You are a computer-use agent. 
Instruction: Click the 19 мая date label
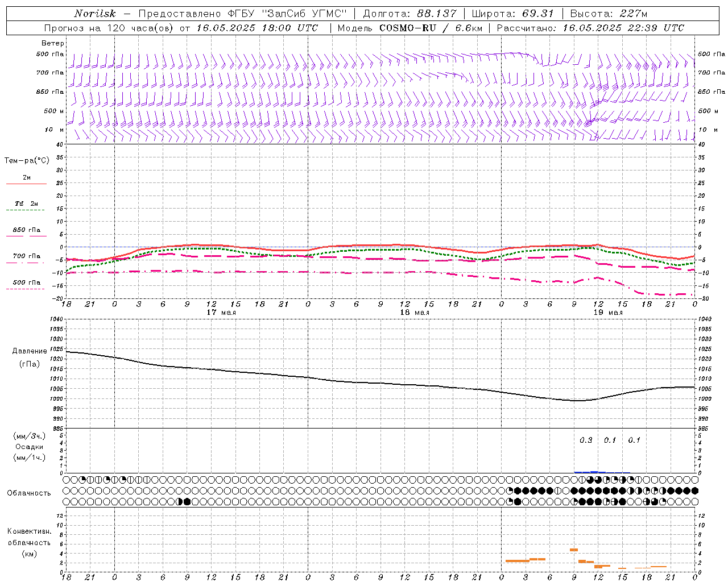(608, 313)
